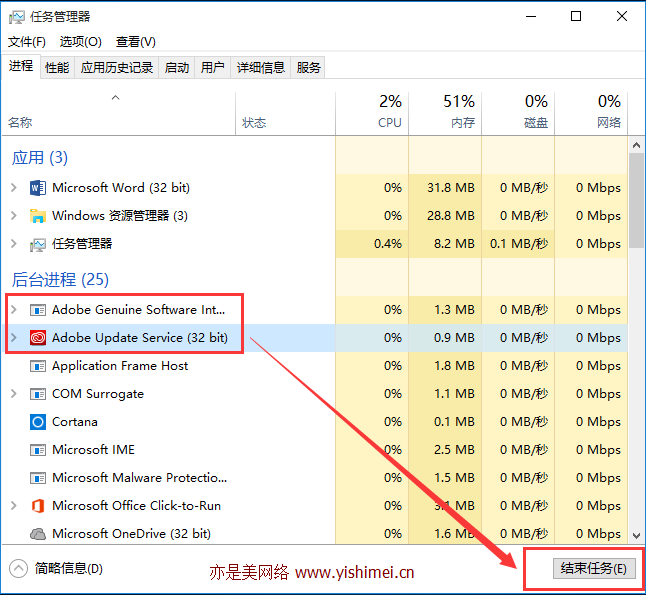Expand the Microsoft Office Click-to-Run entry
Image resolution: width=646 pixels, height=595 pixels.
pos(14,506)
